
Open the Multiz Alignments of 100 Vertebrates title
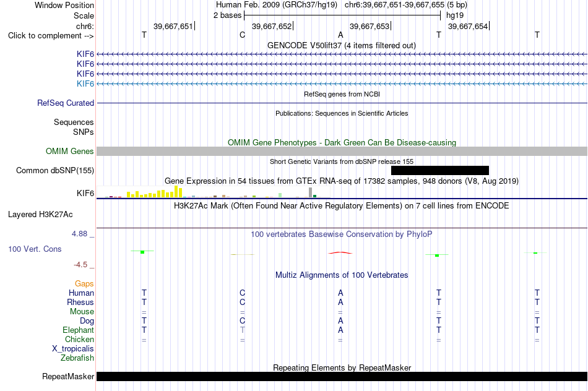click(342, 275)
